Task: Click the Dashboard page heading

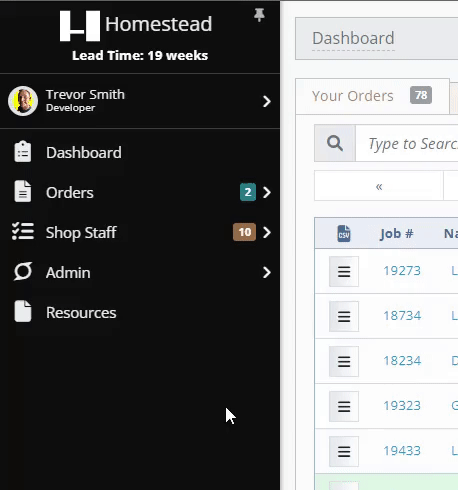Action: point(353,38)
